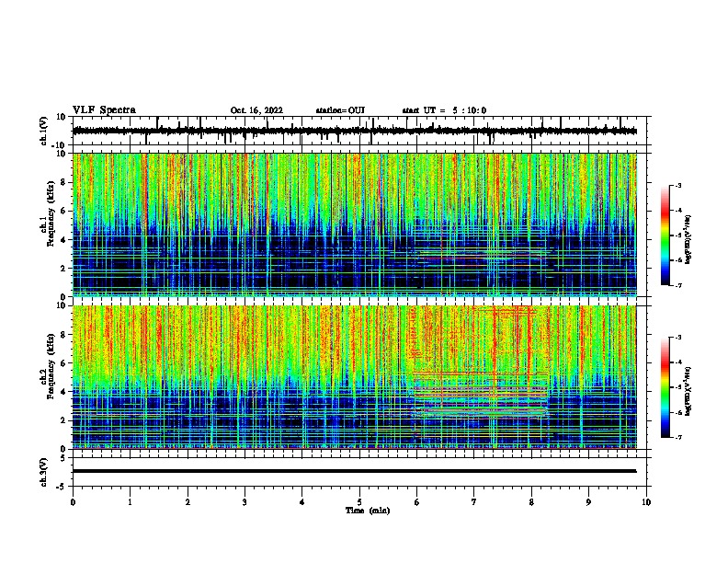Click the ch.2 spectrogram panel

tap(354, 377)
